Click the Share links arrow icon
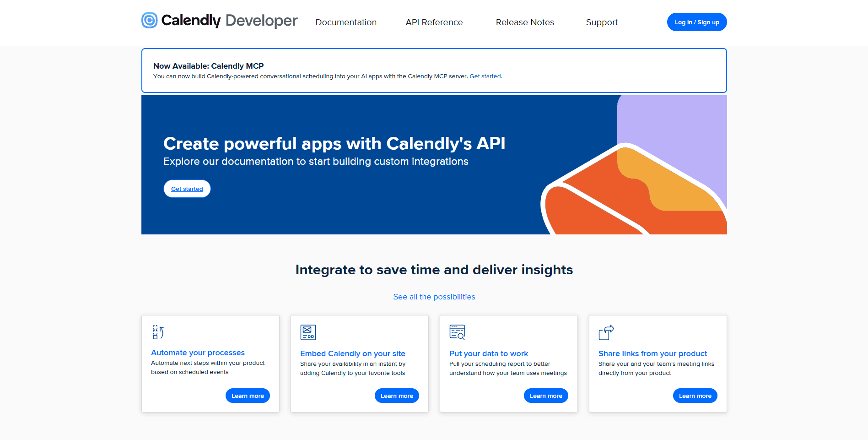Viewport: 868px width, 440px height. coord(606,332)
